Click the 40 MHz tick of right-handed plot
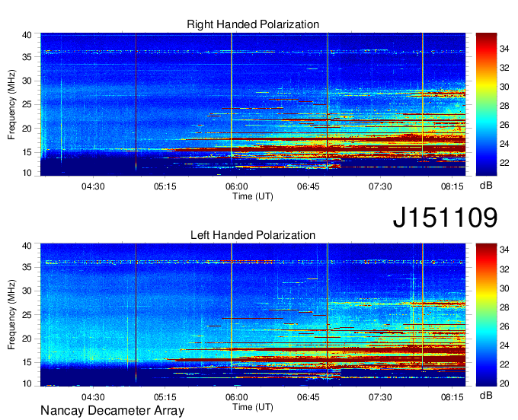 (27, 35)
